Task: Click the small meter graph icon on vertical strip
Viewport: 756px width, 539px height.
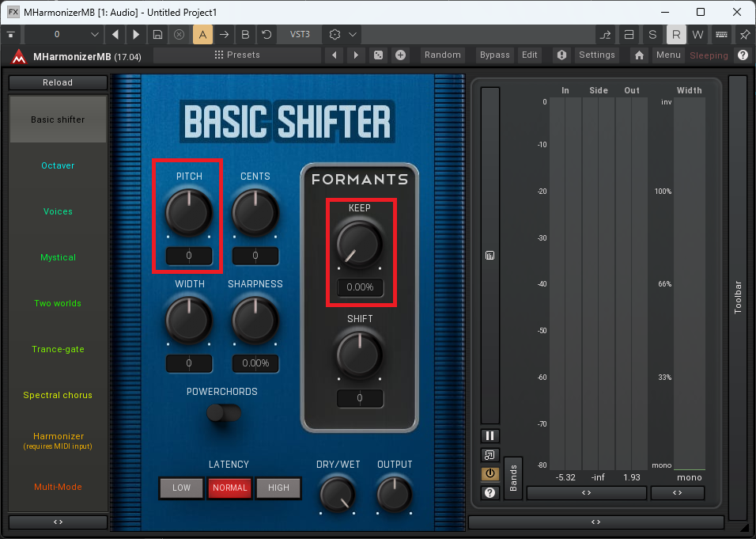Action: point(490,256)
